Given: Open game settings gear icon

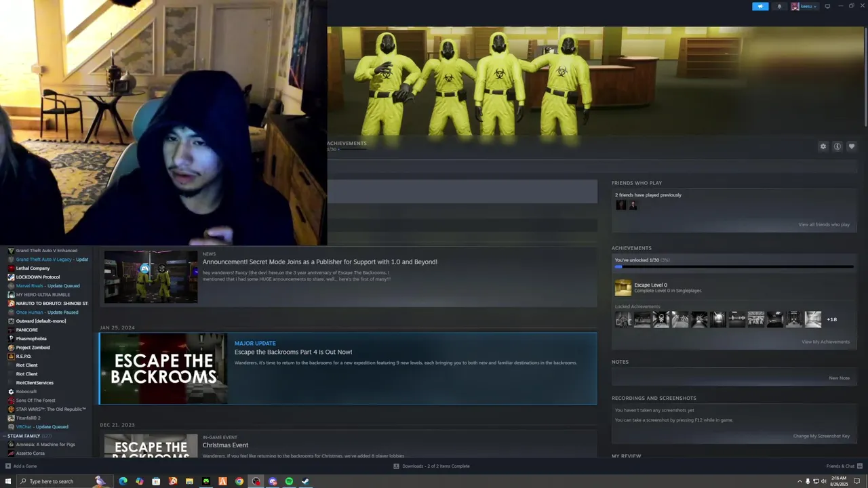Looking at the screenshot, I should (x=823, y=146).
